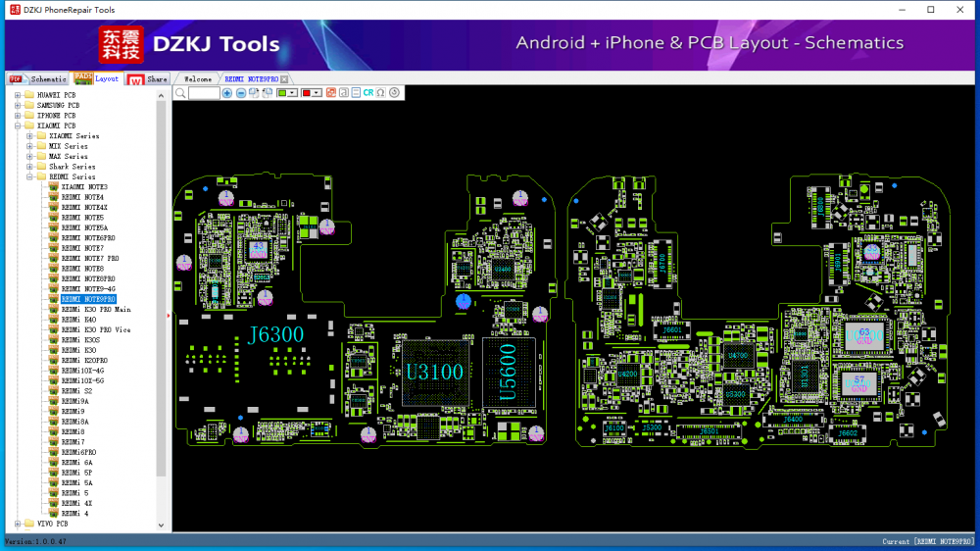Click the zoom out minus icon
This screenshot has height=551, width=980.
pyautogui.click(x=241, y=93)
